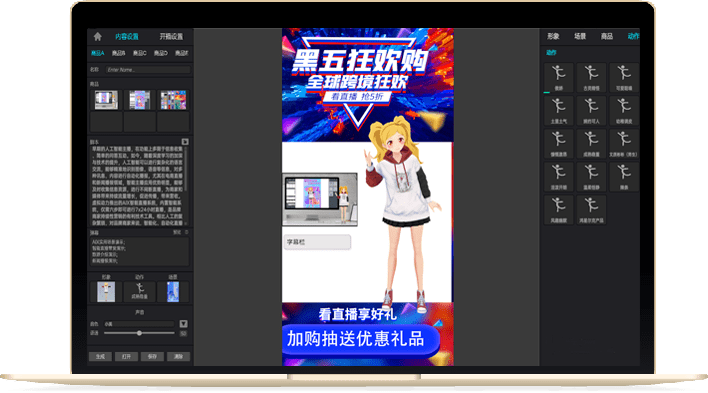
Task: Click the 加购抽送优惠礼品 banner on canvas
Action: click(x=361, y=340)
